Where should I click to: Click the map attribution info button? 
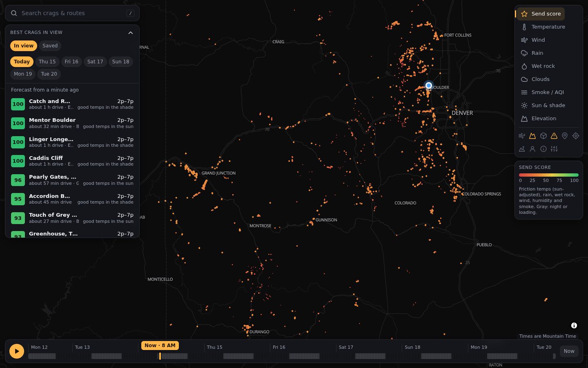coord(574,325)
